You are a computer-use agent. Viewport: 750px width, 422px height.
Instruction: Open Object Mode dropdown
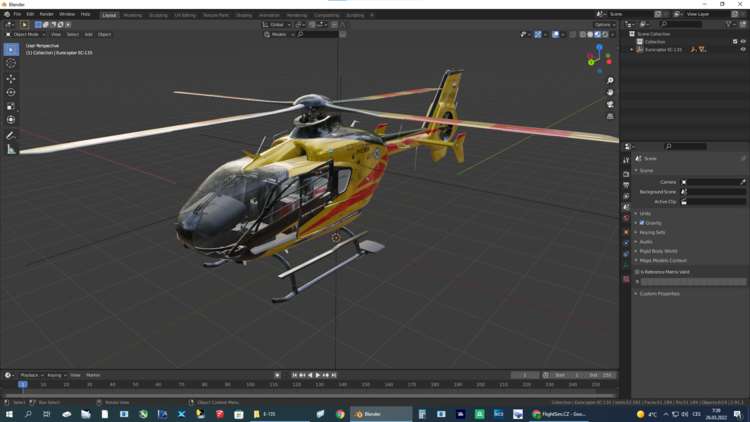point(26,34)
